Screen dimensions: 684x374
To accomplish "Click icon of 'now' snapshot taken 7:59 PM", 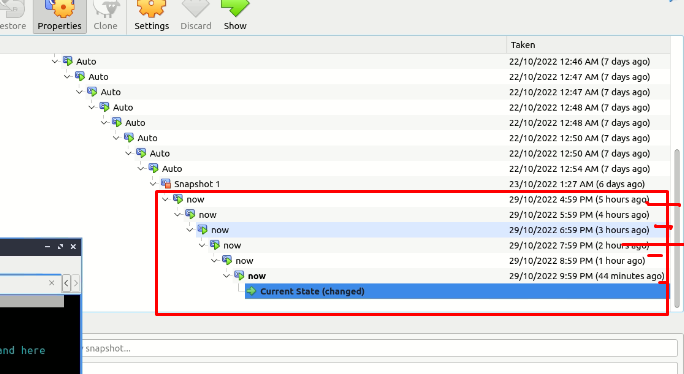I will pyautogui.click(x=215, y=244).
